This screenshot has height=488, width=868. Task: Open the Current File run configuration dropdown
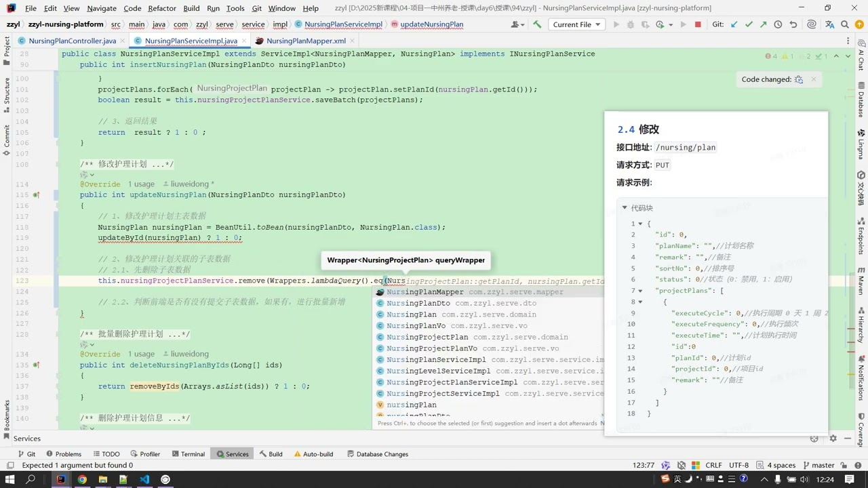tap(576, 24)
